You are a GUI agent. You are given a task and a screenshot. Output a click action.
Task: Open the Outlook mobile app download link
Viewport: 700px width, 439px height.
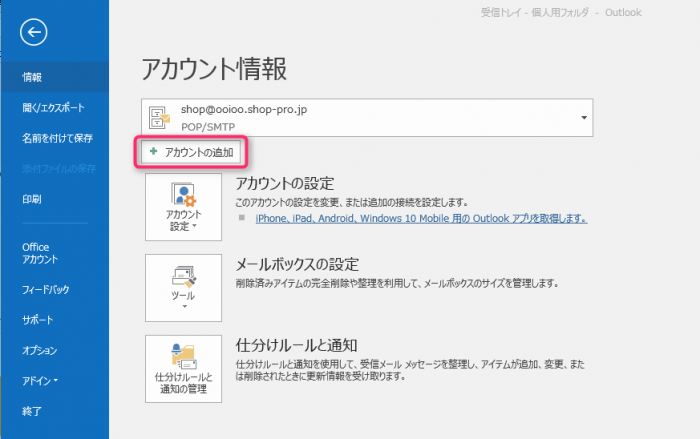click(x=421, y=218)
